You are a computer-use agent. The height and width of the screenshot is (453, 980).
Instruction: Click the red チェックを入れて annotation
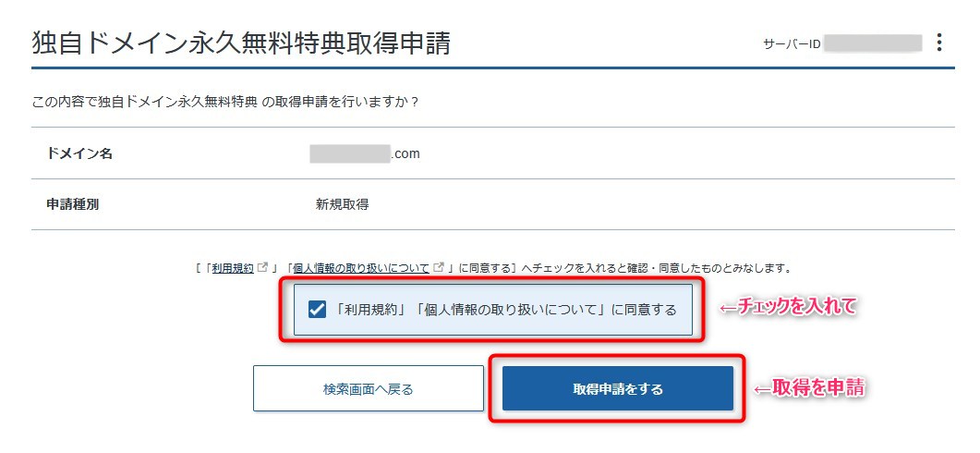point(787,307)
